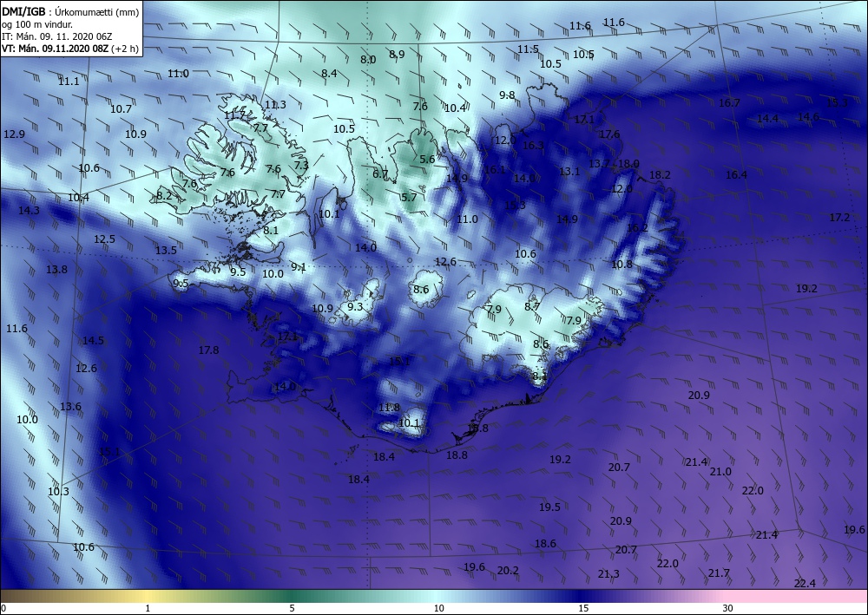868x615 pixels.
Task: Select the 5.6 value label
Action: (427, 160)
